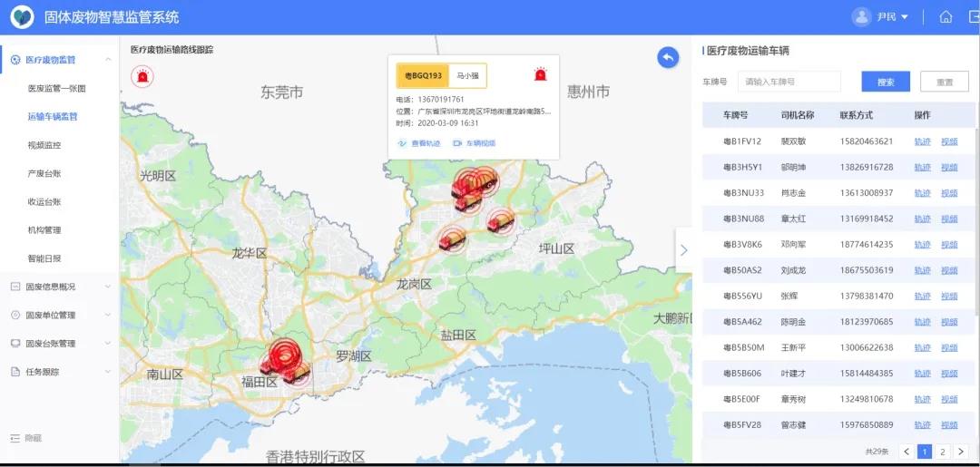Image resolution: width=980 pixels, height=467 pixels.
Task: Open the home icon in the header
Action: (x=946, y=17)
